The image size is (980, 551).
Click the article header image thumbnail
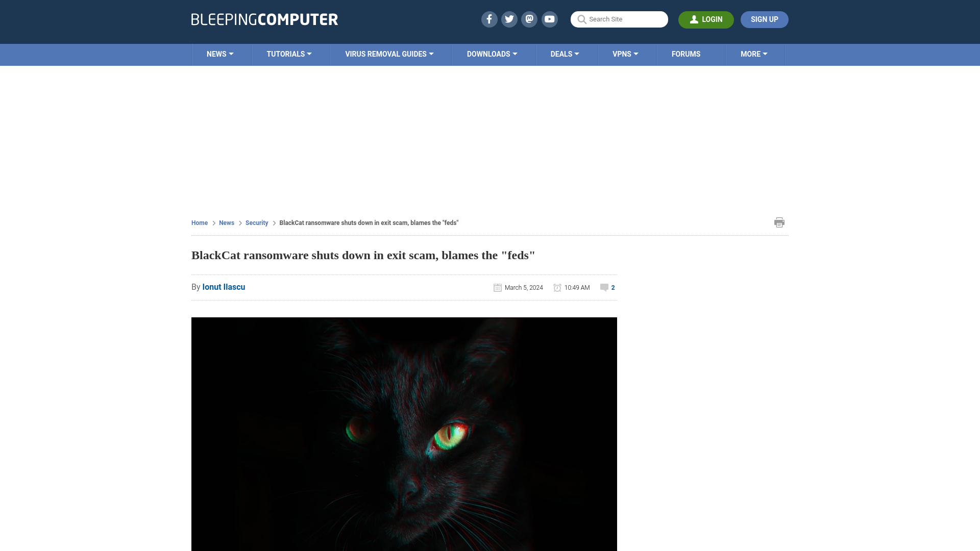click(x=404, y=434)
